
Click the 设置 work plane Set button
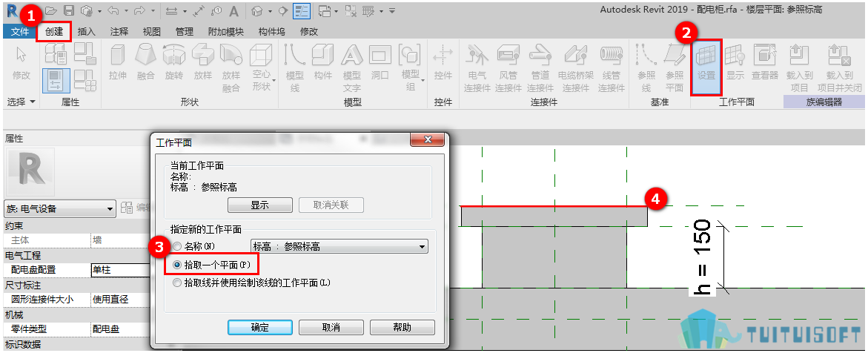(x=706, y=67)
